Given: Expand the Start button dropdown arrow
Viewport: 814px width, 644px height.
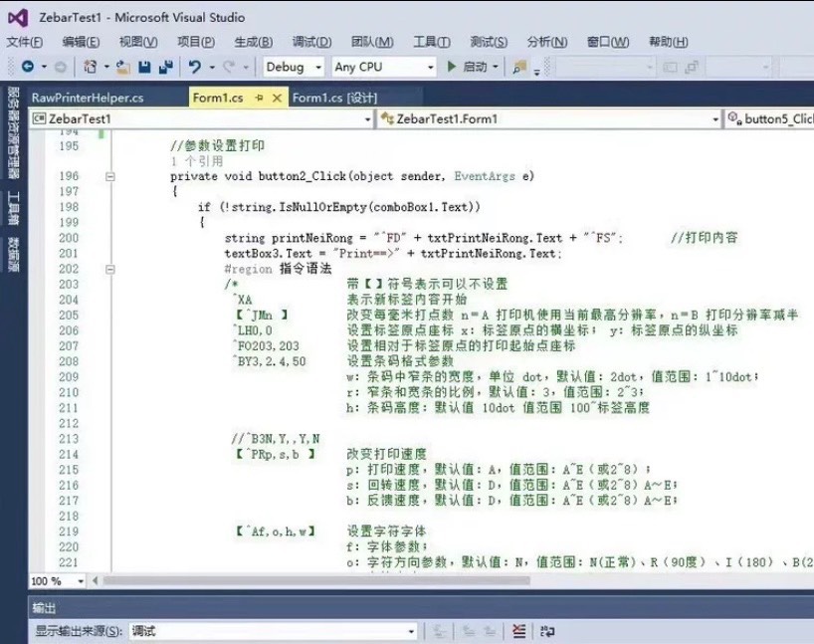Looking at the screenshot, I should tap(496, 67).
